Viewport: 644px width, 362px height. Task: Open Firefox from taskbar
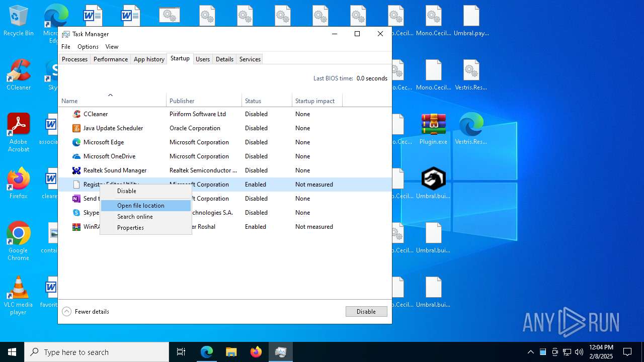pos(256,352)
